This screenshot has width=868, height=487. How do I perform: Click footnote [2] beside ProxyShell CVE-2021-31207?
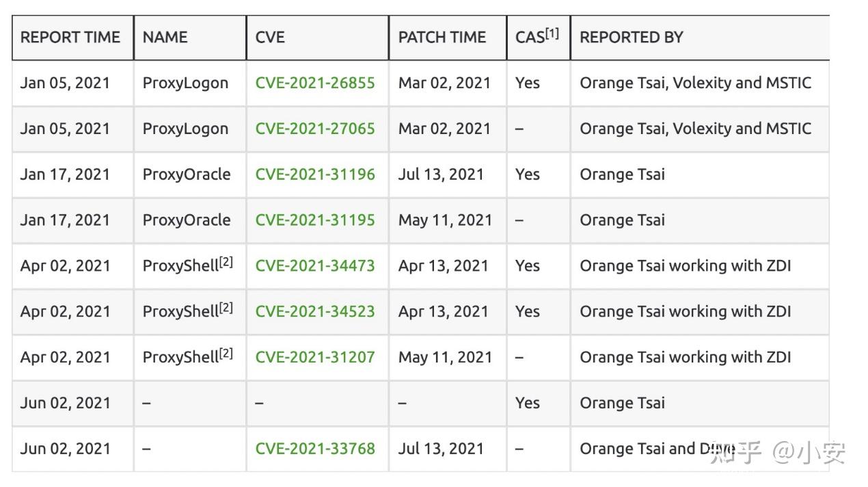point(226,354)
